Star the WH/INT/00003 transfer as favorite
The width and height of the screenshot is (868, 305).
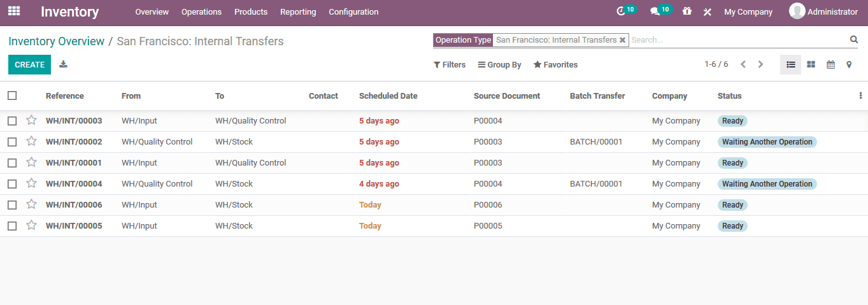click(31, 120)
